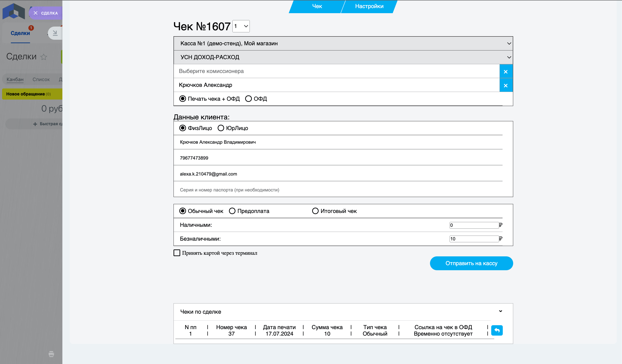Select the ОФД radio button
Screen dimensions: 622x364
click(x=248, y=99)
